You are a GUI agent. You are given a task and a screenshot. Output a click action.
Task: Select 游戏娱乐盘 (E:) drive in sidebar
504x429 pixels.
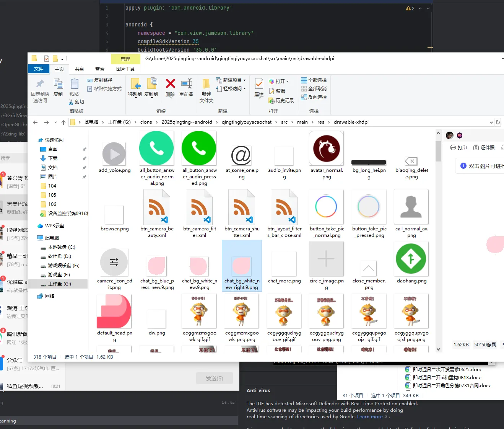coord(63,266)
